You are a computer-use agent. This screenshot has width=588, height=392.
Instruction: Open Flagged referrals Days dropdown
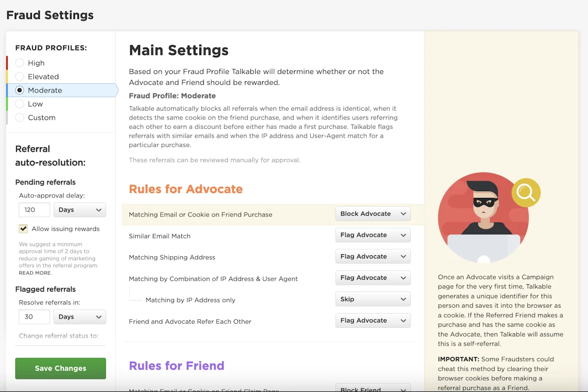(80, 317)
